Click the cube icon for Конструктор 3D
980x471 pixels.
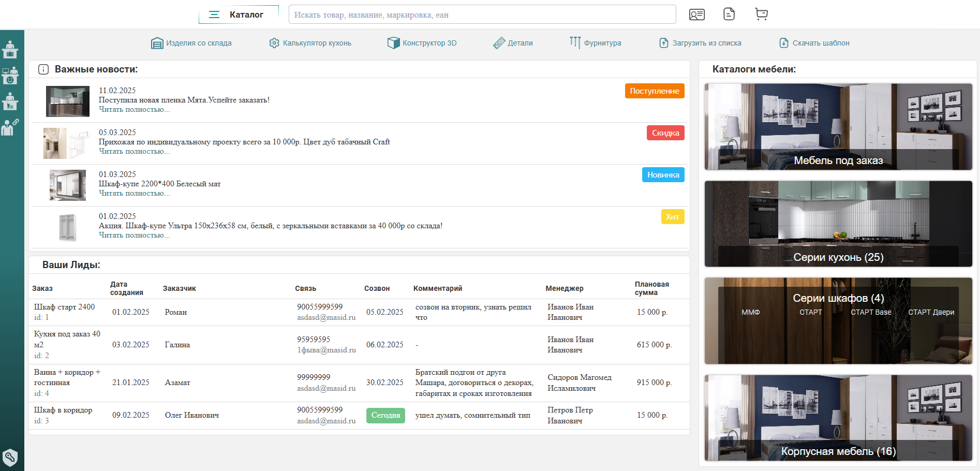[x=393, y=43]
